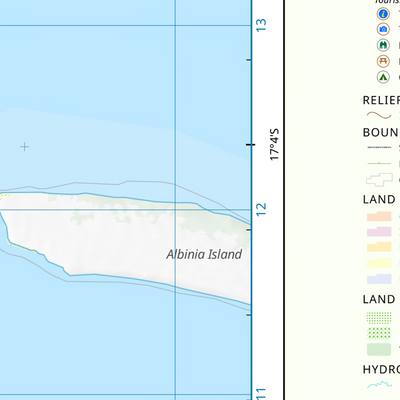The image size is (400, 400).
Task: Select the green binoculars lookout icon
Action: click(383, 45)
